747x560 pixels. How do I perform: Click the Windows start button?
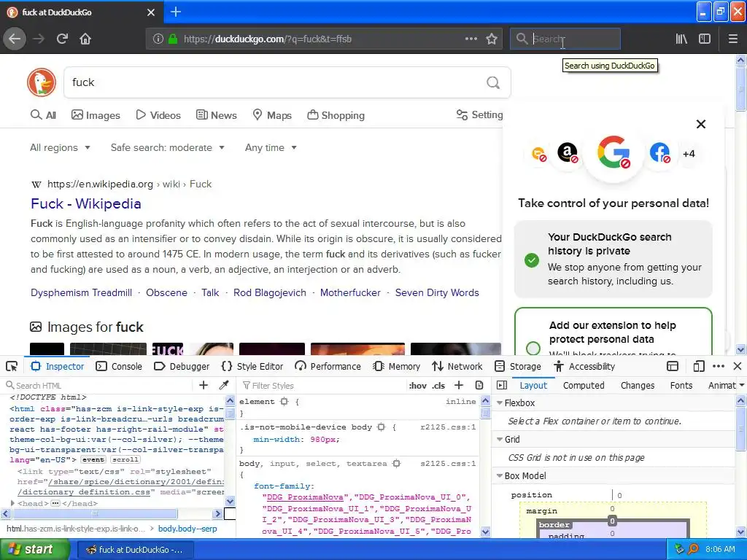tap(34, 550)
